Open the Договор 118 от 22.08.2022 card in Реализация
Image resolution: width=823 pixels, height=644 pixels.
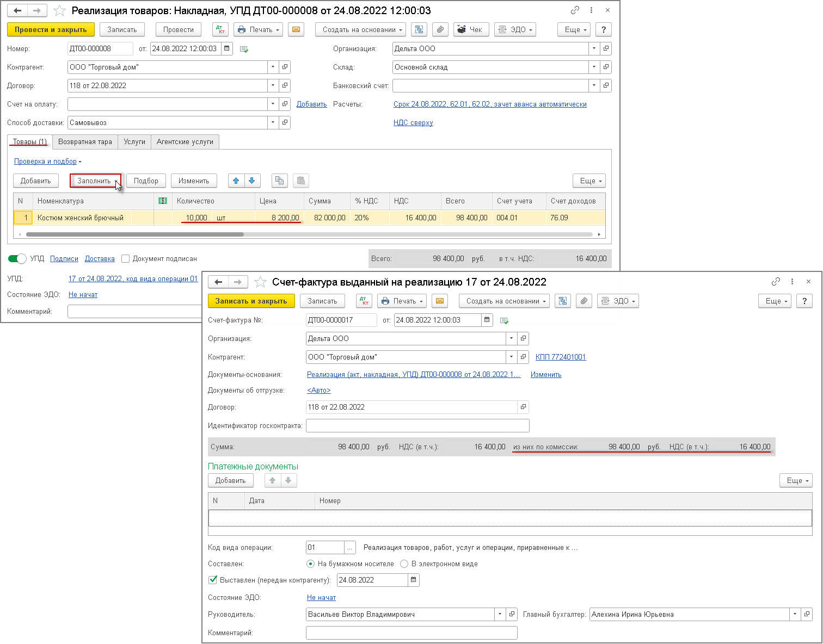tap(285, 85)
